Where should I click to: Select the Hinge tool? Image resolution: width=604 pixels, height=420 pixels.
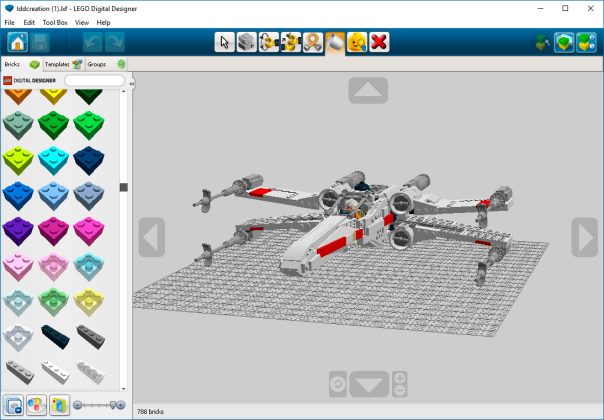[x=268, y=42]
